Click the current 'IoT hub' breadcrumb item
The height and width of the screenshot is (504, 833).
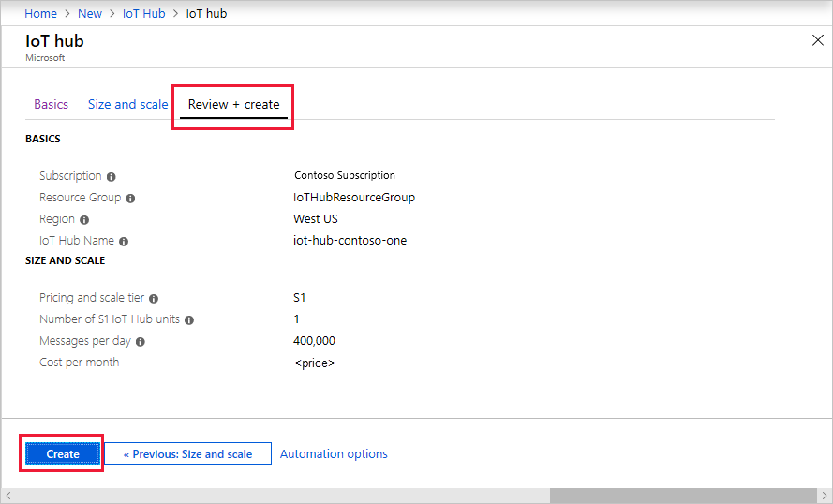click(x=206, y=14)
